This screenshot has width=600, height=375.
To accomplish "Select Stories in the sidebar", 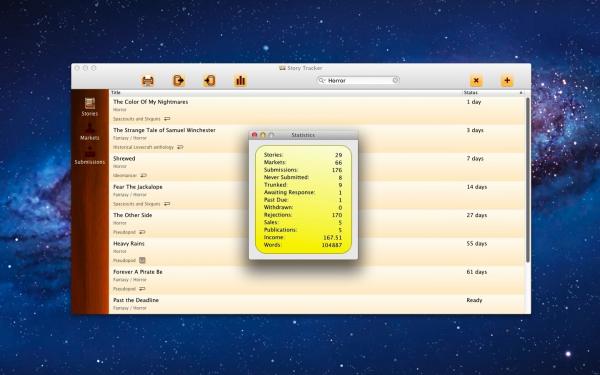I will [90, 107].
